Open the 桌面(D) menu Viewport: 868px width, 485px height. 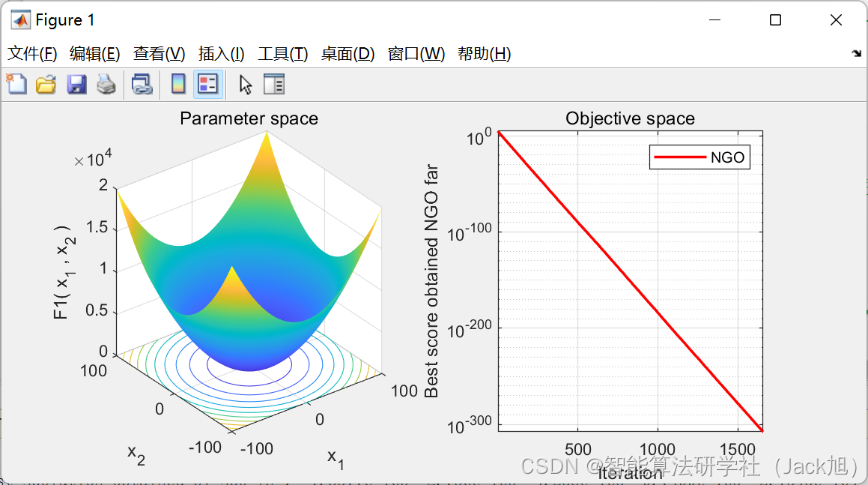pos(347,54)
